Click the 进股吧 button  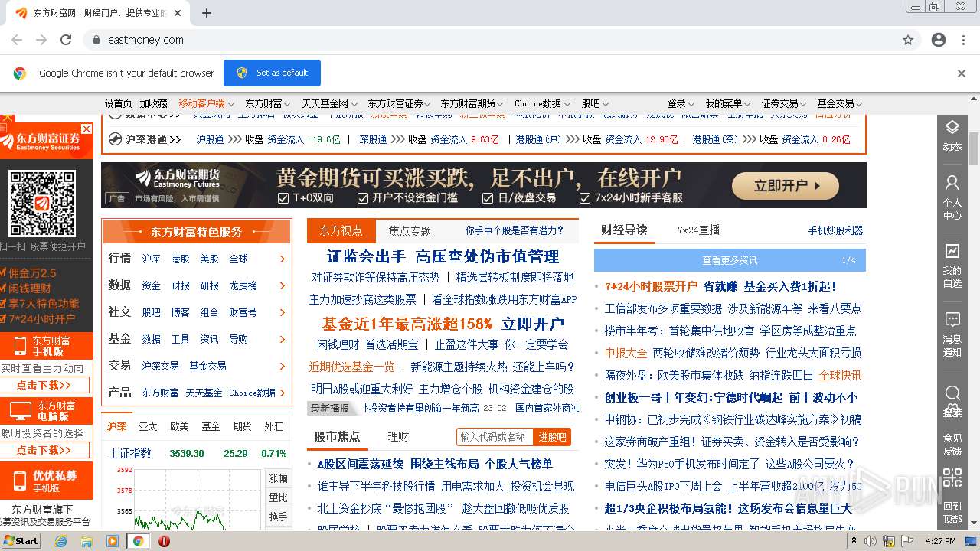coord(552,437)
